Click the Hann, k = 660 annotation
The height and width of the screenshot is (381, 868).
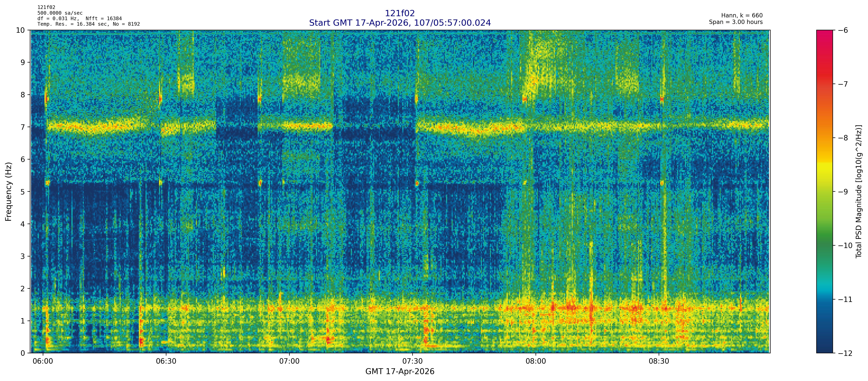pyautogui.click(x=742, y=16)
